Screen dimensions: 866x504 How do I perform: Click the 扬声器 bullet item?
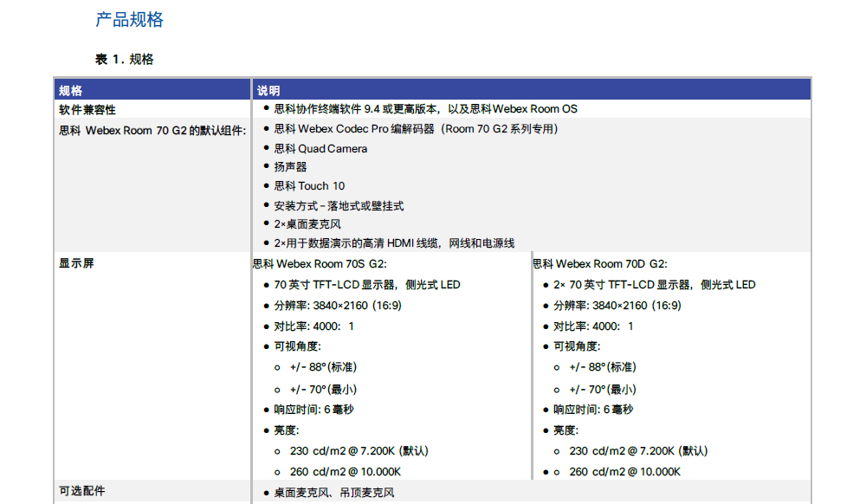point(290,167)
